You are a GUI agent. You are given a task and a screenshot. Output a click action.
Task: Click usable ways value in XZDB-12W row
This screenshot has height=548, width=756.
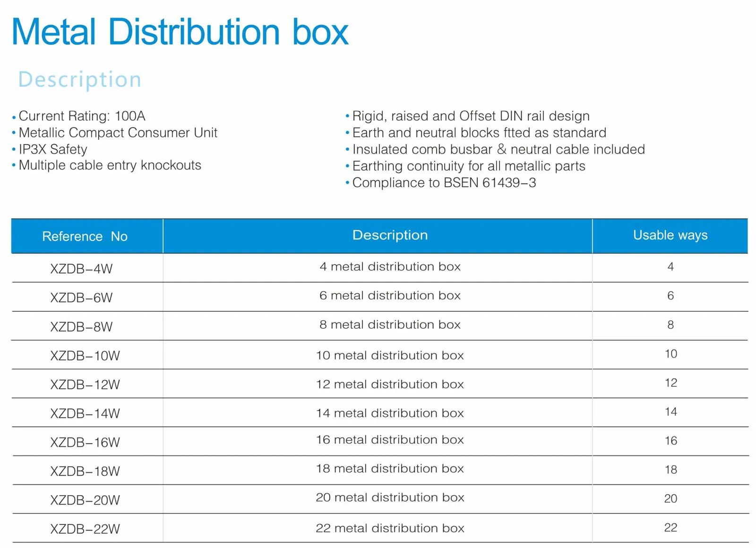click(671, 383)
